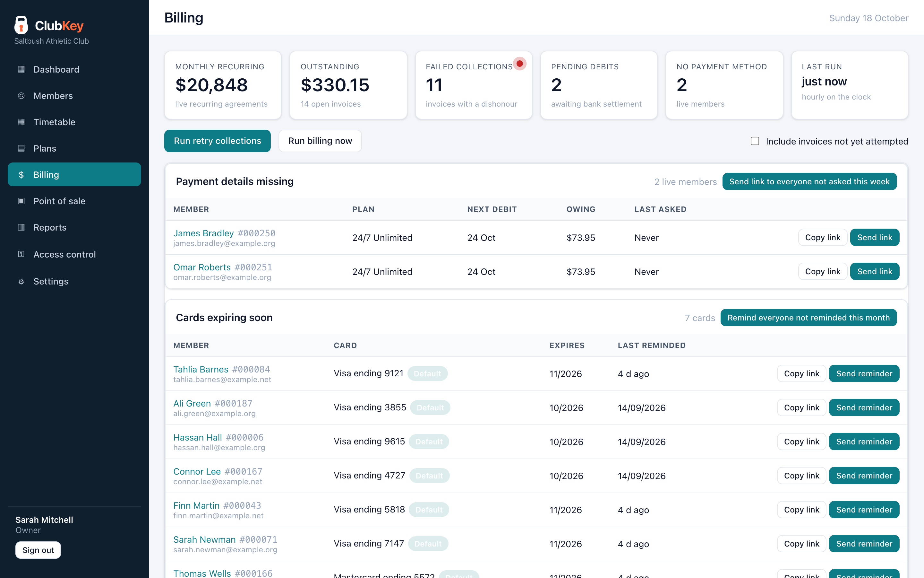Open the Failed Collections summary card

(474, 85)
